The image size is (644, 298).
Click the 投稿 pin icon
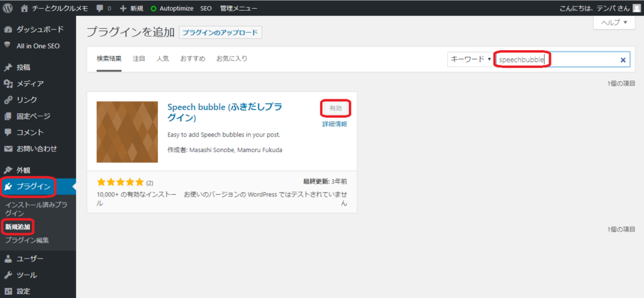(x=8, y=67)
